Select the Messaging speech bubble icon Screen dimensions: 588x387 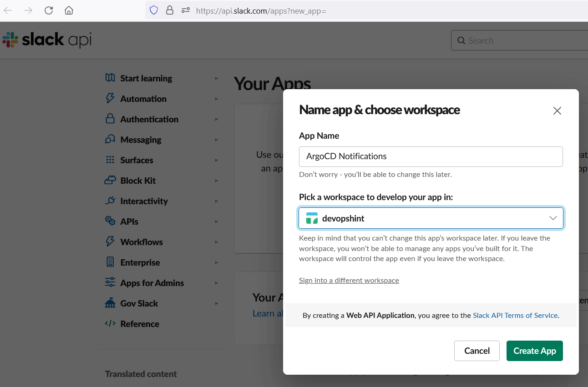[x=110, y=140]
